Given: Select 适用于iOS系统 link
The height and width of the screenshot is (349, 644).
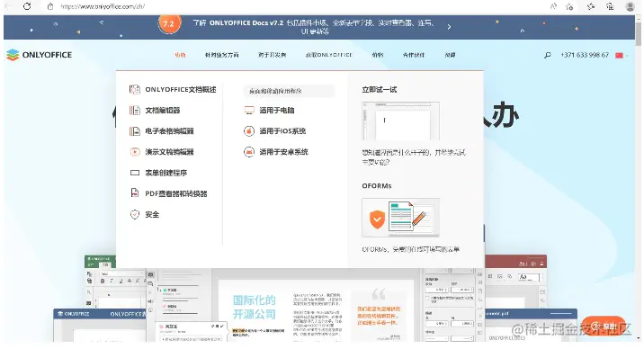Looking at the screenshot, I should click(x=282, y=131).
